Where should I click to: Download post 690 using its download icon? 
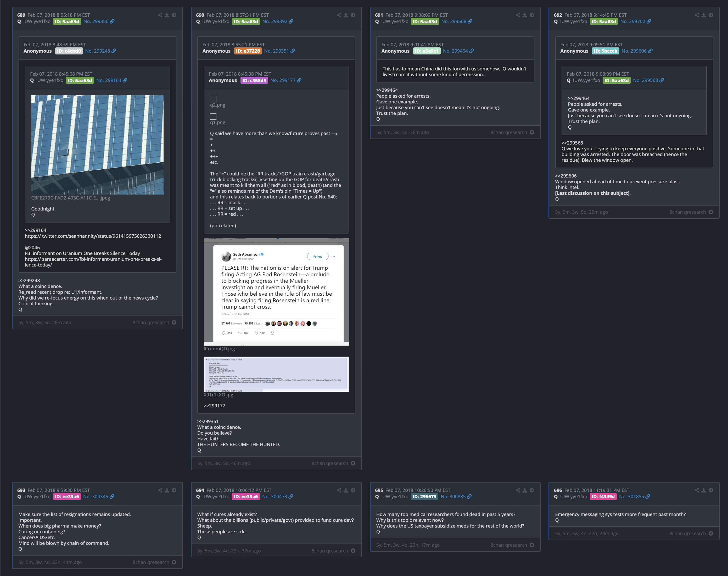click(x=346, y=15)
